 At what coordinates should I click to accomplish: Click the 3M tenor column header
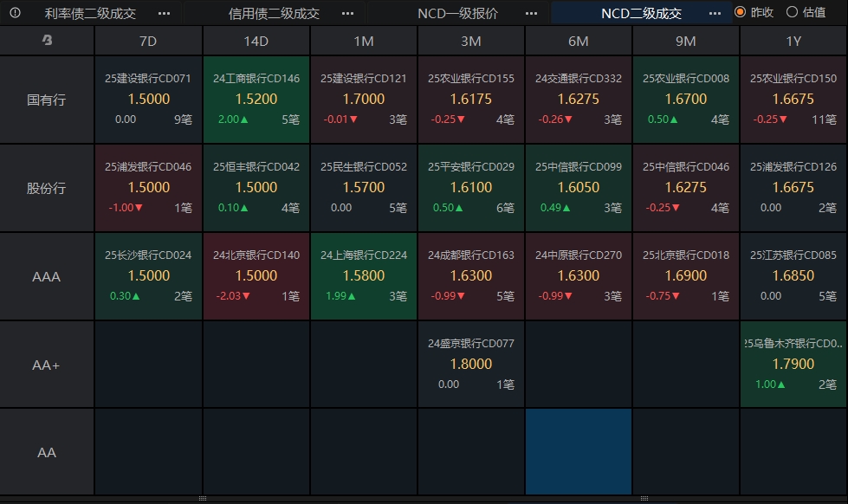(471, 41)
